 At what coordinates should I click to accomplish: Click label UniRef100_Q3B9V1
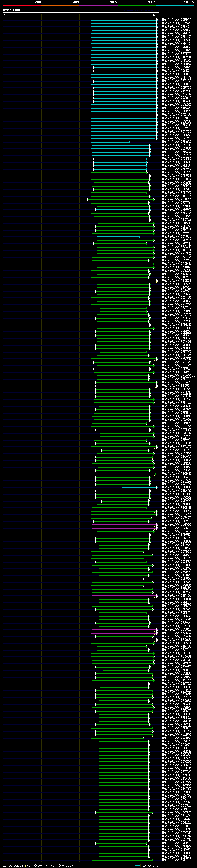coord(176,440)
